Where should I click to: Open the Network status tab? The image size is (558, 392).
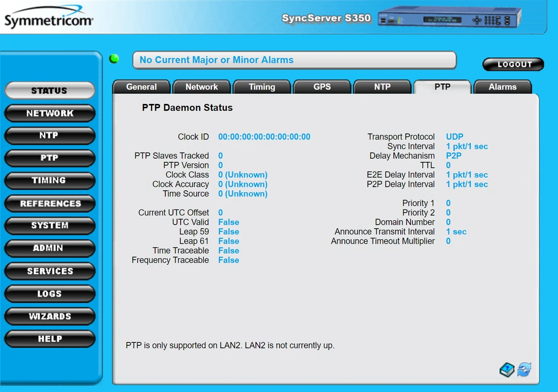201,87
